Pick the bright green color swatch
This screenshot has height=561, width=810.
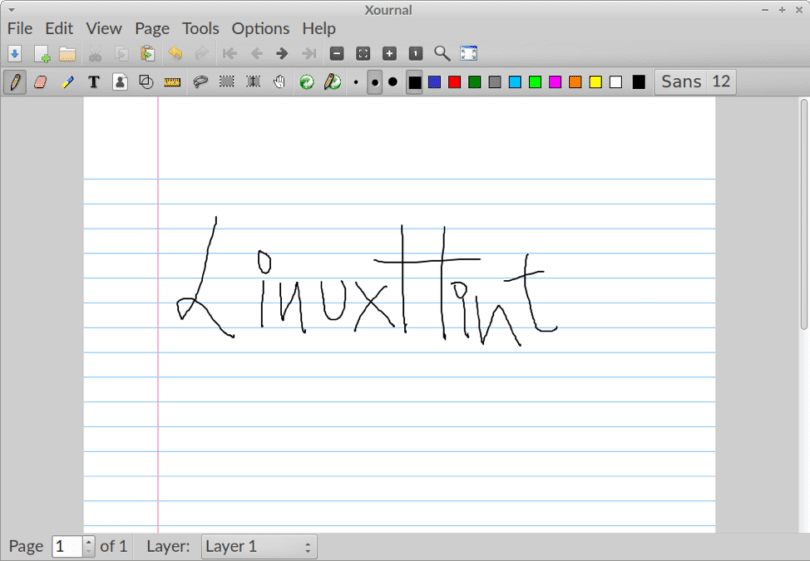(535, 82)
